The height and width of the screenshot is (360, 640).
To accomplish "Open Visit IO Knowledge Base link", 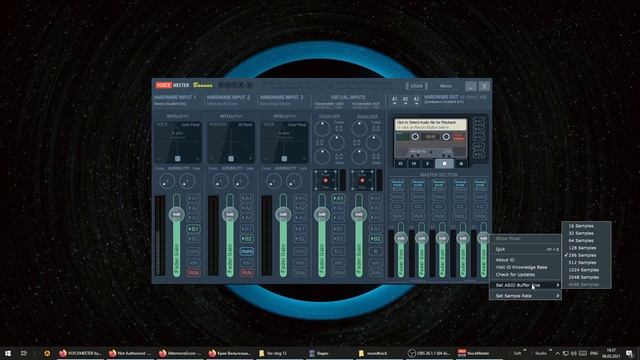I will (x=525, y=267).
